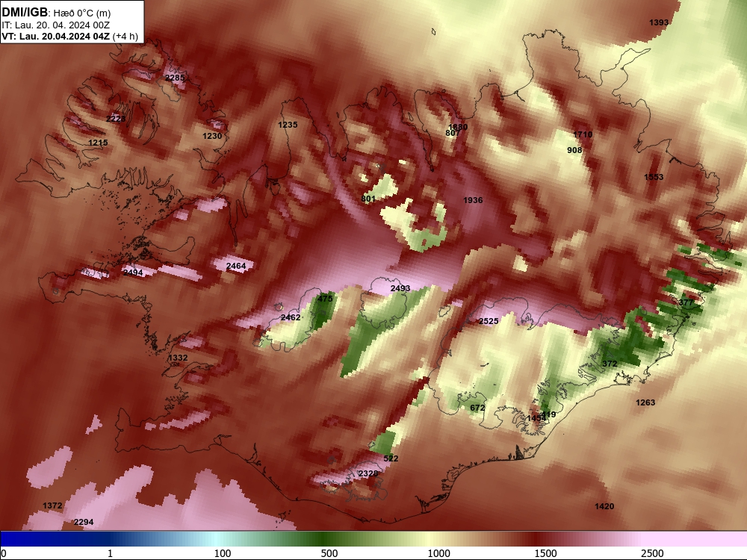This screenshot has height=560, width=747.
Task: Click the 2294 height label
Action: tap(84, 522)
